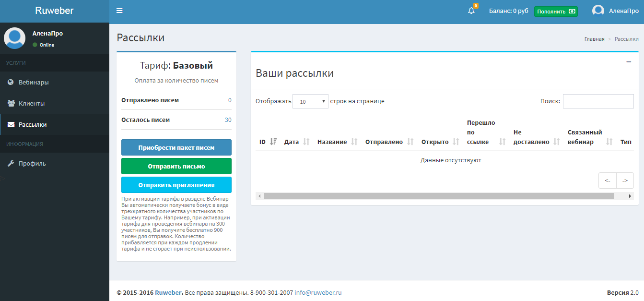Open АленаПро user menu in top bar
This screenshot has width=644, height=301.
pos(615,11)
